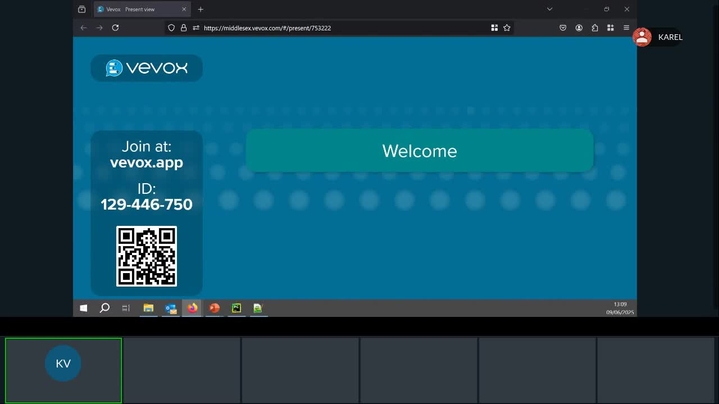Close the Vevox Present view tab

[x=184, y=9]
